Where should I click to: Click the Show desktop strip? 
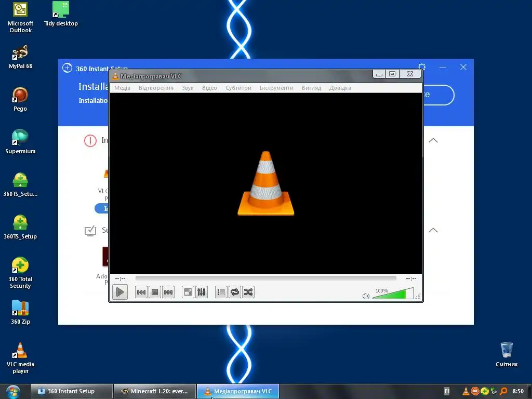529,392
